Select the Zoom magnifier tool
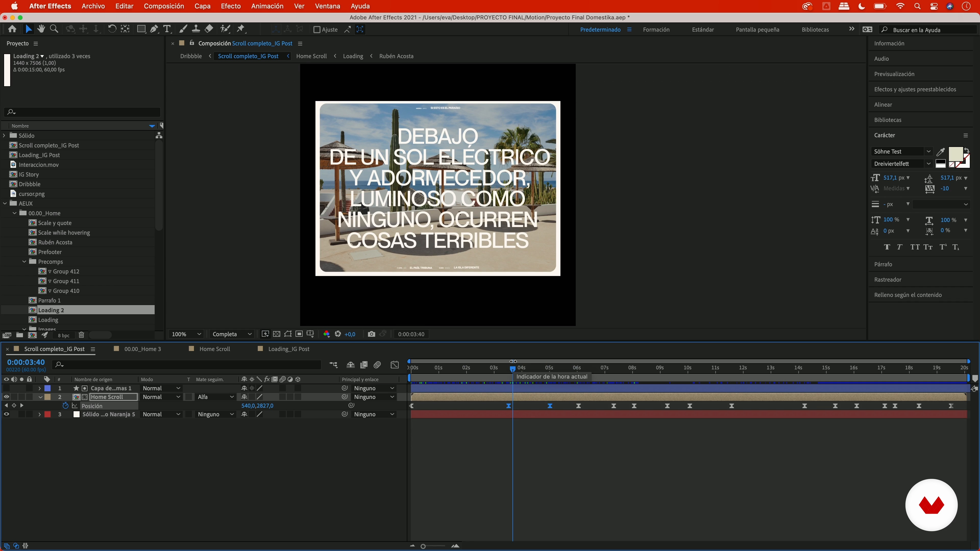This screenshot has width=980, height=551. click(54, 29)
